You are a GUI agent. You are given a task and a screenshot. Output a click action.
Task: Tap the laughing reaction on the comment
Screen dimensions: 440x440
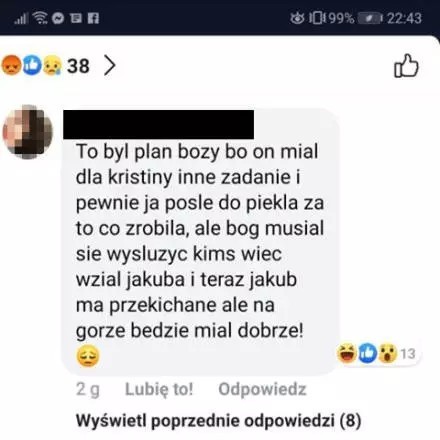tap(347, 353)
